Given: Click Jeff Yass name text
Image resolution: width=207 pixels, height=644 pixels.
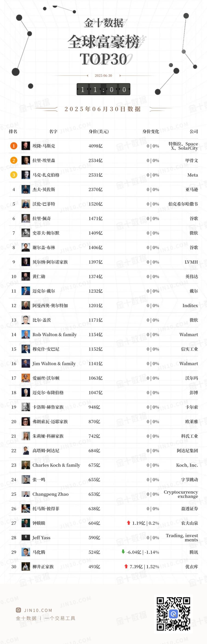Looking at the screenshot, I should [41, 538].
